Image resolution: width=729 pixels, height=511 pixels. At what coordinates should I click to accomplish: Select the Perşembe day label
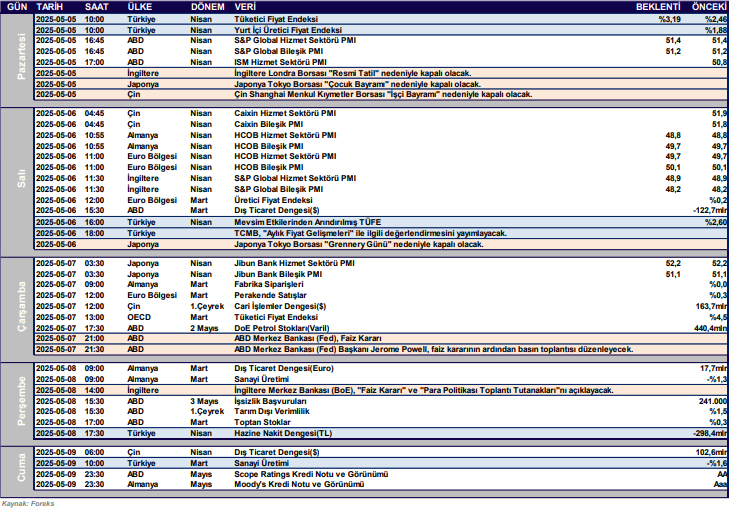(21, 401)
